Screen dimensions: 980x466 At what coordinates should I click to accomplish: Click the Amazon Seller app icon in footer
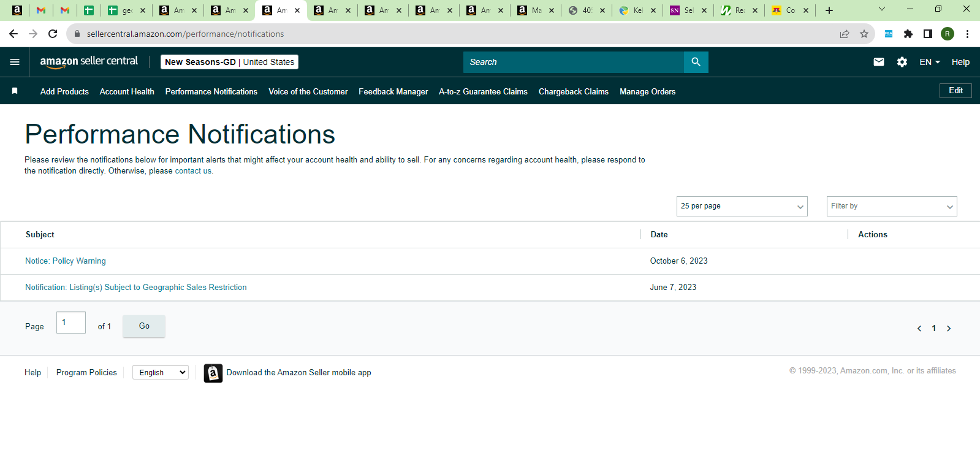tap(213, 373)
